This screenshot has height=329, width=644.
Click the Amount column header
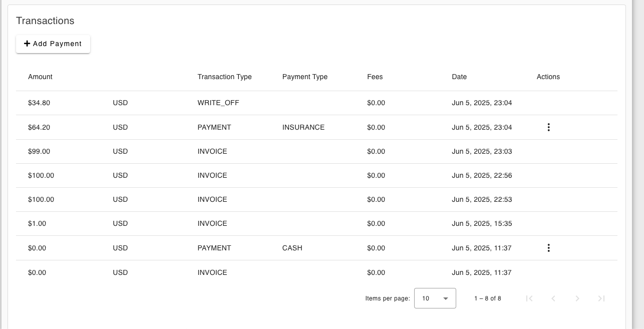tap(40, 77)
